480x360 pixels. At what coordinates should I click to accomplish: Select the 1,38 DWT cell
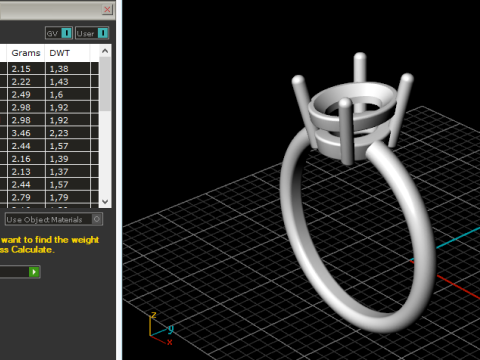pos(68,69)
